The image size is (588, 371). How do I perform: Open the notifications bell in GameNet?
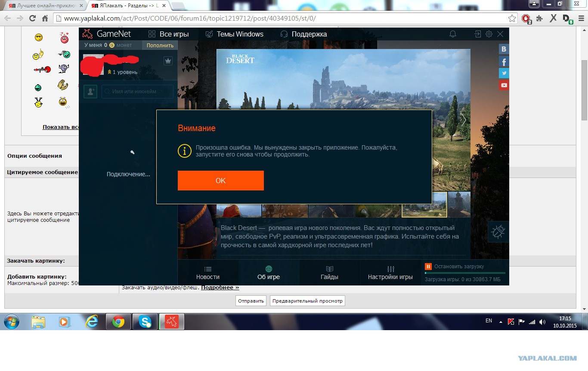tap(453, 34)
